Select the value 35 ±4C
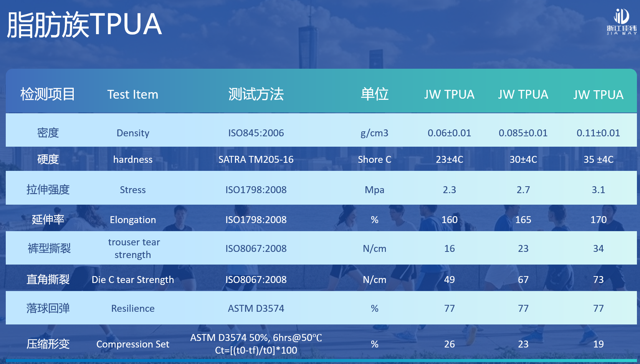Screen dimensions: 640x364 point(599,159)
